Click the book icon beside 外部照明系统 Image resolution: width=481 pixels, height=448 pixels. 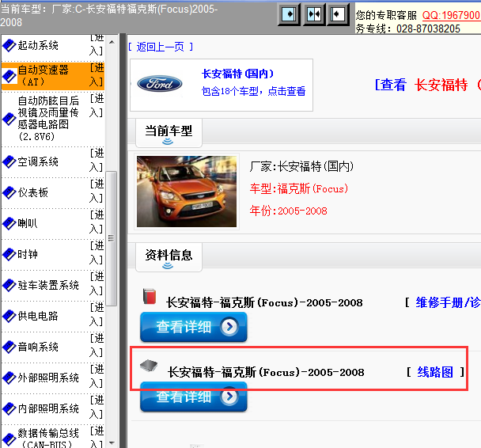[9, 378]
